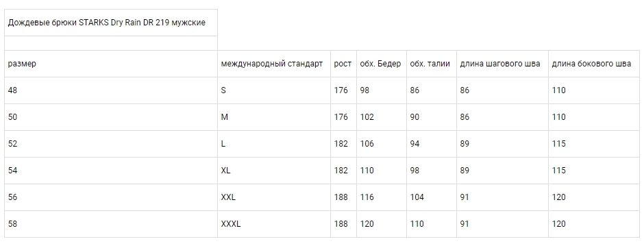The width and height of the screenshot is (644, 248).
Task: Select the 'рост' column header
Action: tap(343, 64)
